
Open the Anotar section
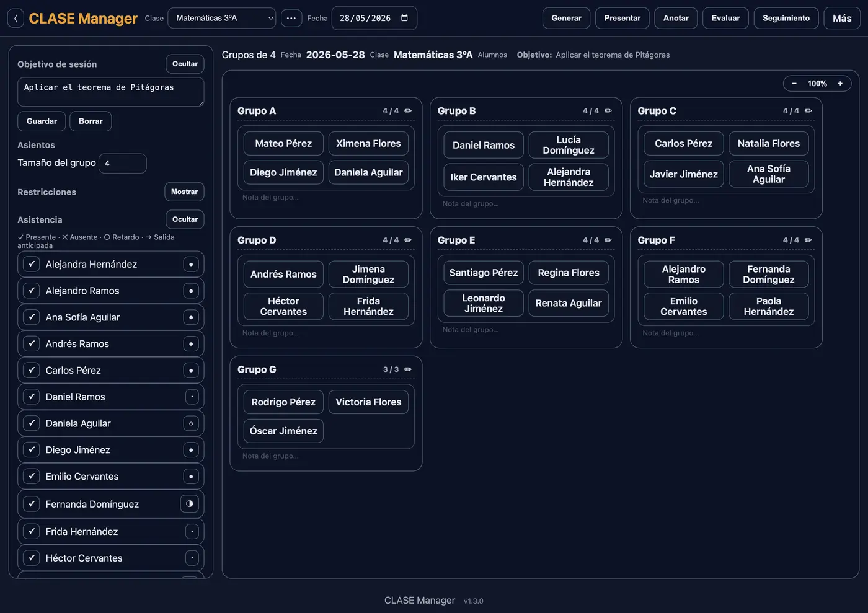[x=676, y=18]
